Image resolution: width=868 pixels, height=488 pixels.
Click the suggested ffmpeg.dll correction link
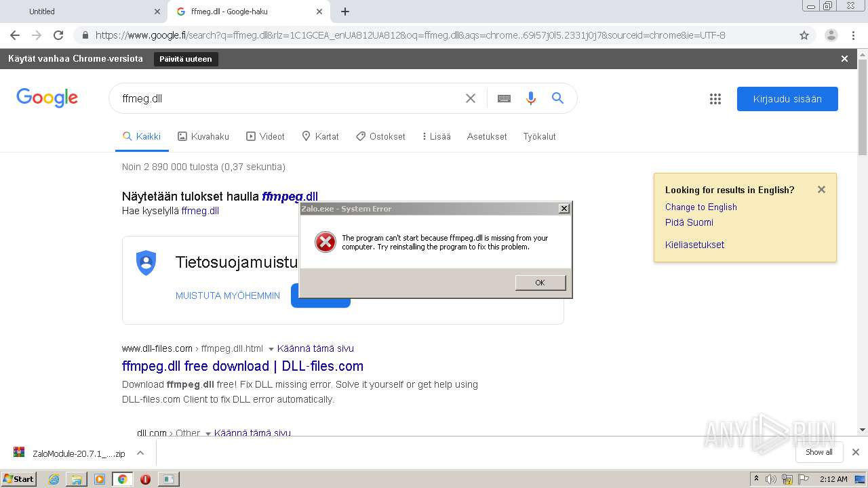tap(290, 197)
